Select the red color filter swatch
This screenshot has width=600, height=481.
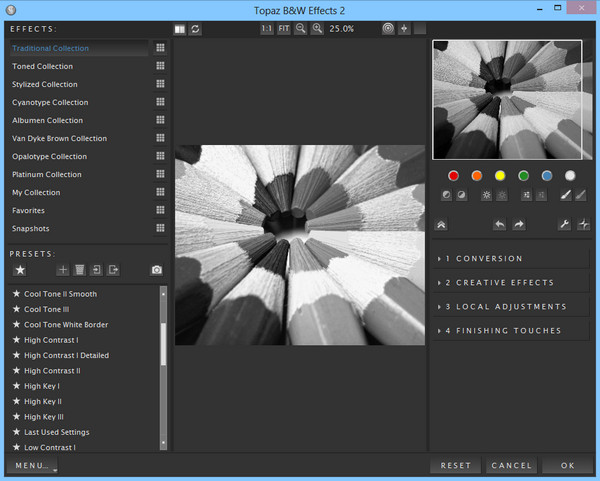tap(453, 176)
